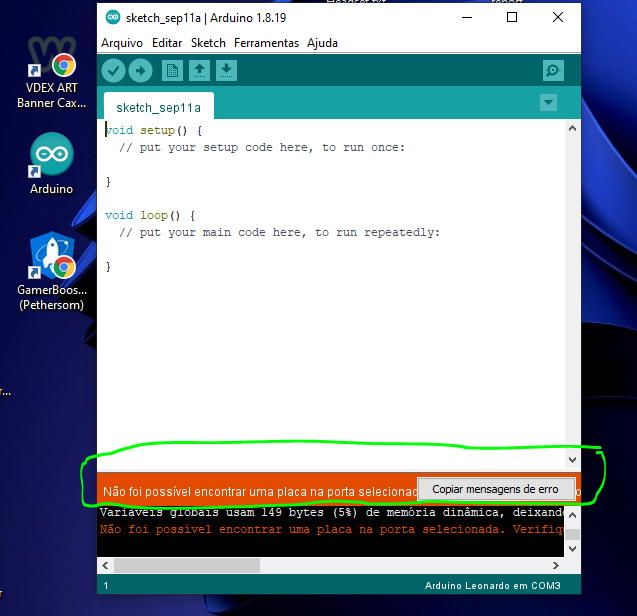Click the 'void loop() {' code line

tap(150, 215)
